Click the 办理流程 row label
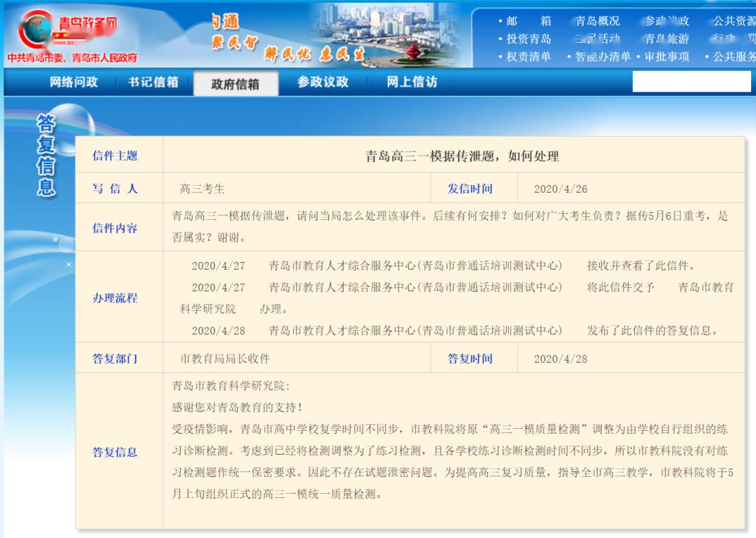Screen dimensions: 756x538 point(115,298)
